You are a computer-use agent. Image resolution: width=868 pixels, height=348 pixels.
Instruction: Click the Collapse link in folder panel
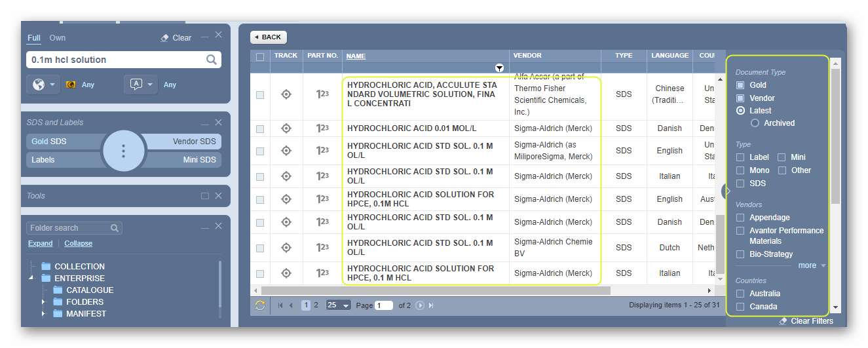[x=78, y=243]
